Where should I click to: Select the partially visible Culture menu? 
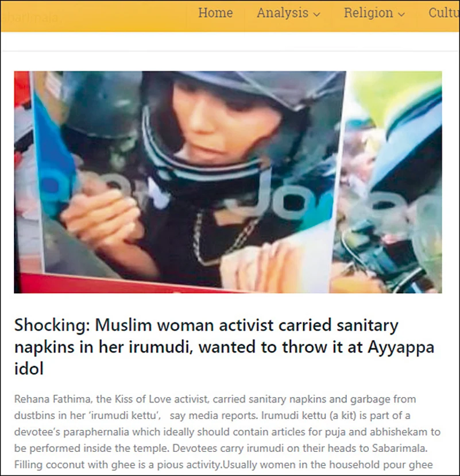pos(444,13)
